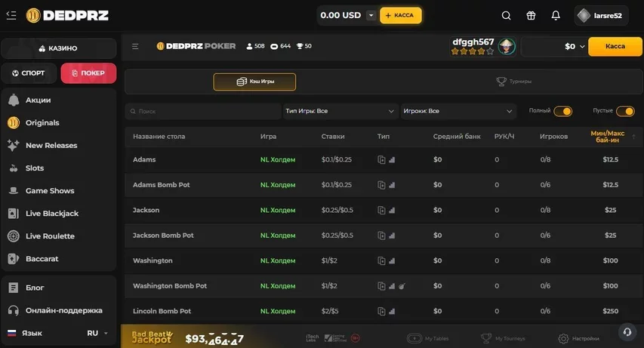The width and height of the screenshot is (644, 348).
Task: Toggle the Полный tables switch
Action: pyautogui.click(x=562, y=111)
